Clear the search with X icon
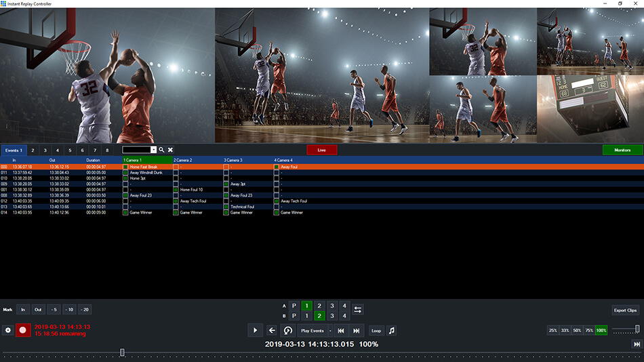This screenshot has width=644, height=362. (171, 150)
